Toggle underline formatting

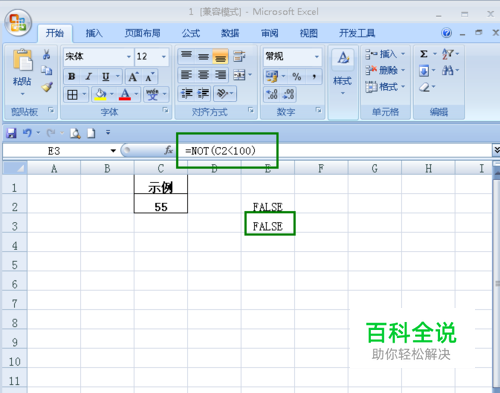pos(105,77)
